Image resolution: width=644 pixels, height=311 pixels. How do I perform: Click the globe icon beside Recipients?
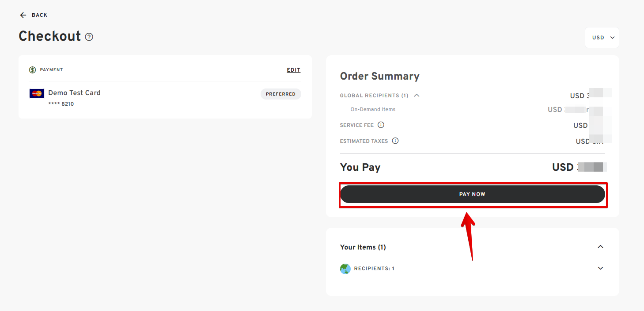pos(345,269)
